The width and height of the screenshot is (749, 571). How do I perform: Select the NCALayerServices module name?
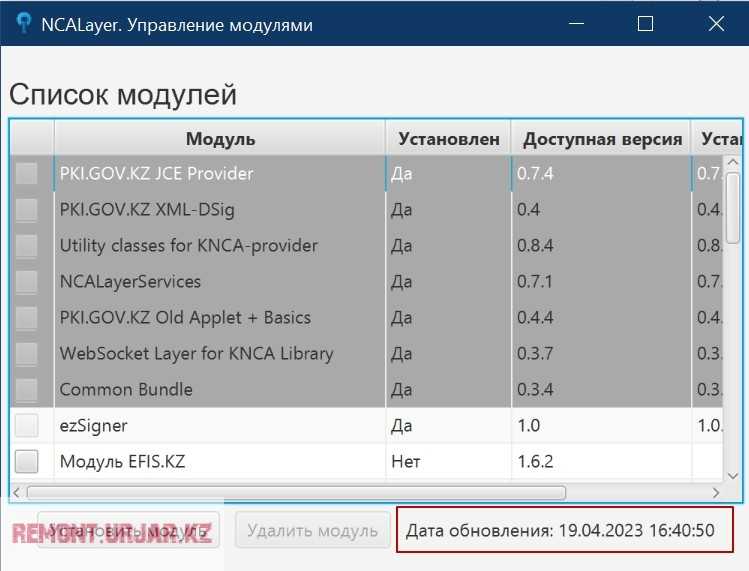tap(130, 281)
